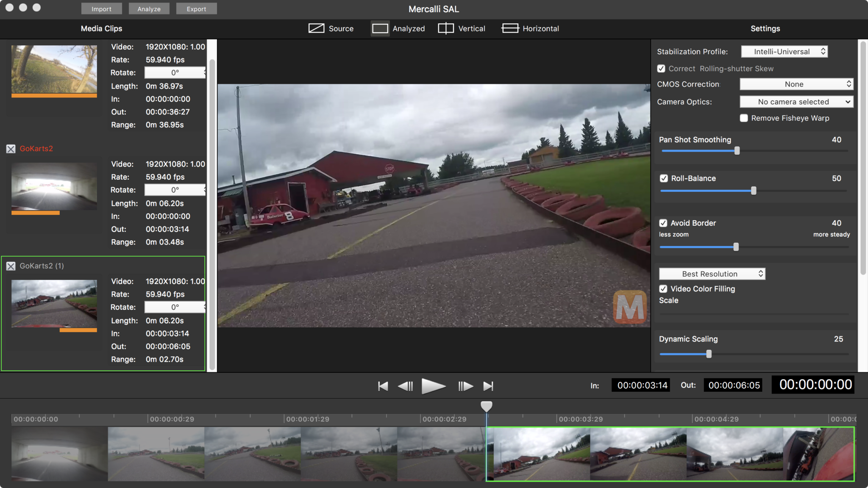Select the GoKarts2 tunnel thumbnail
This screenshot has width=868, height=488.
[54, 186]
